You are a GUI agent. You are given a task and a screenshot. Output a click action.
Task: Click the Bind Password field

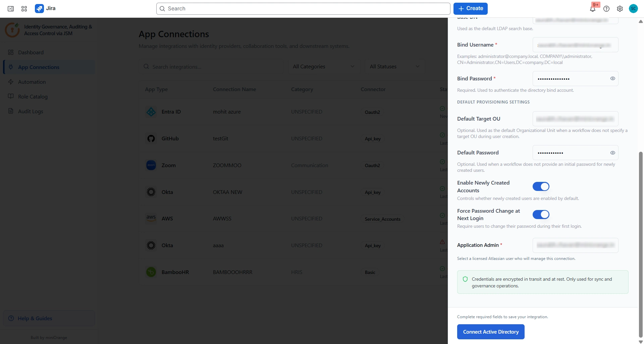tap(575, 79)
